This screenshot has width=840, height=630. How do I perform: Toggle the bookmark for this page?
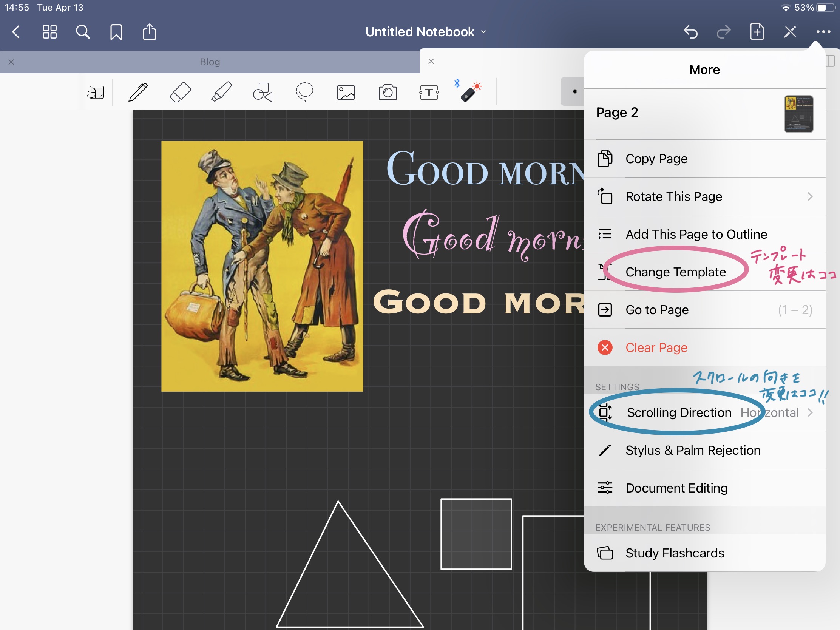click(116, 32)
